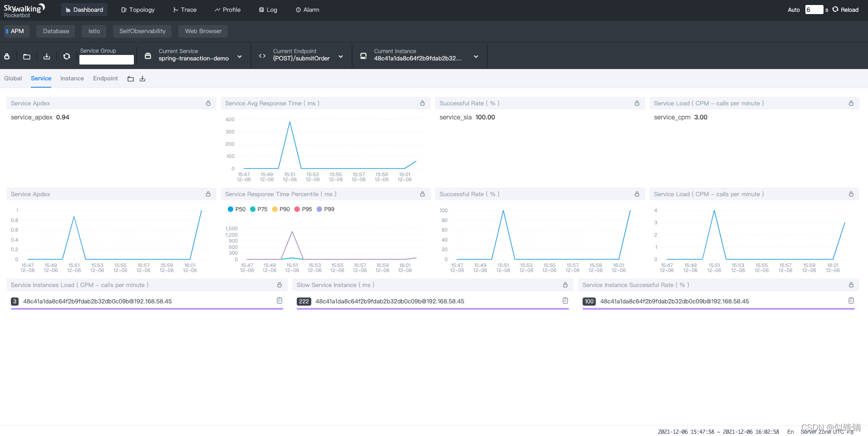The width and height of the screenshot is (868, 436).
Task: Go to the Trace page
Action: 185,10
